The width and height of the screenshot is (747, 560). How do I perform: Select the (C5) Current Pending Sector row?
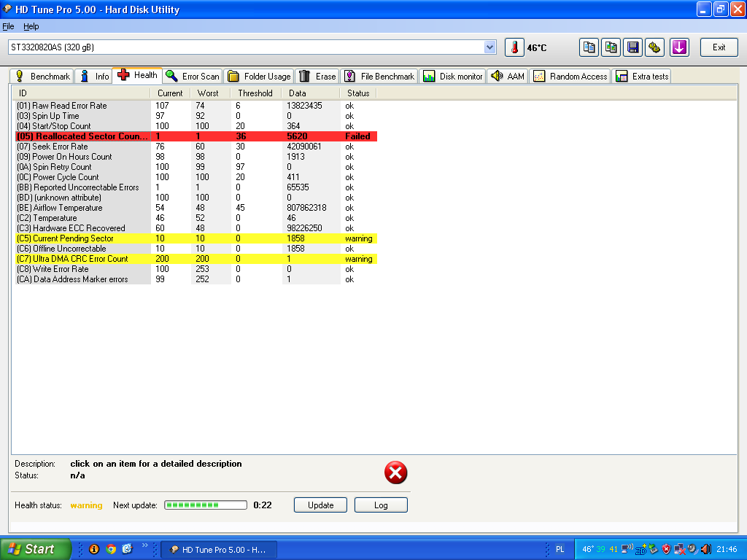(x=196, y=238)
